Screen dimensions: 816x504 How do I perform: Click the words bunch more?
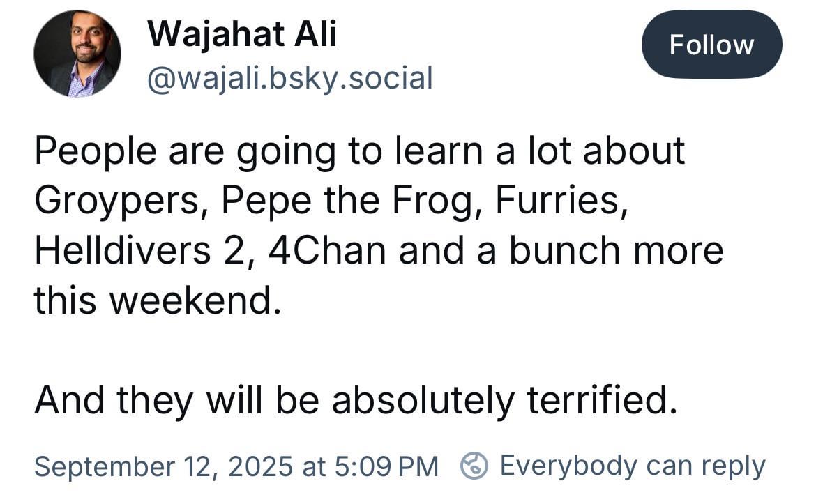[616, 251]
